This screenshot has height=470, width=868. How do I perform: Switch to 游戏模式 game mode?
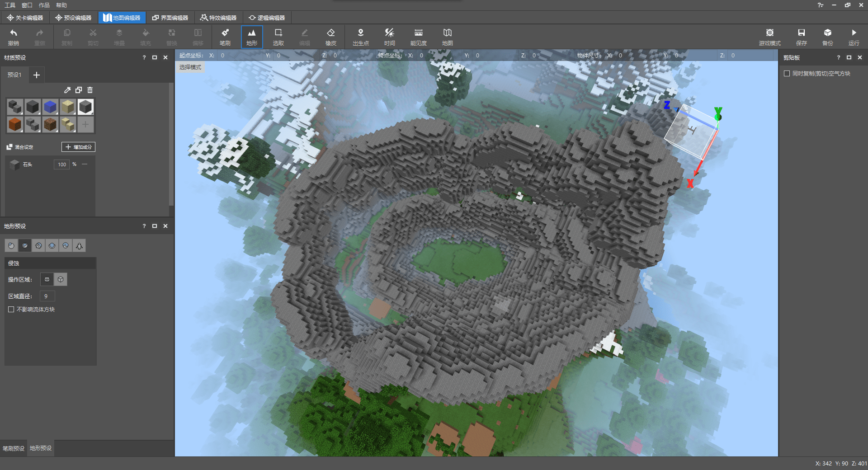[770, 37]
